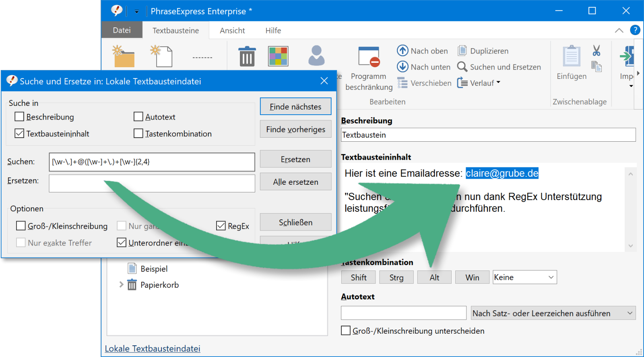Click Alle ersetzen button
The image size is (644, 357).
tap(296, 182)
